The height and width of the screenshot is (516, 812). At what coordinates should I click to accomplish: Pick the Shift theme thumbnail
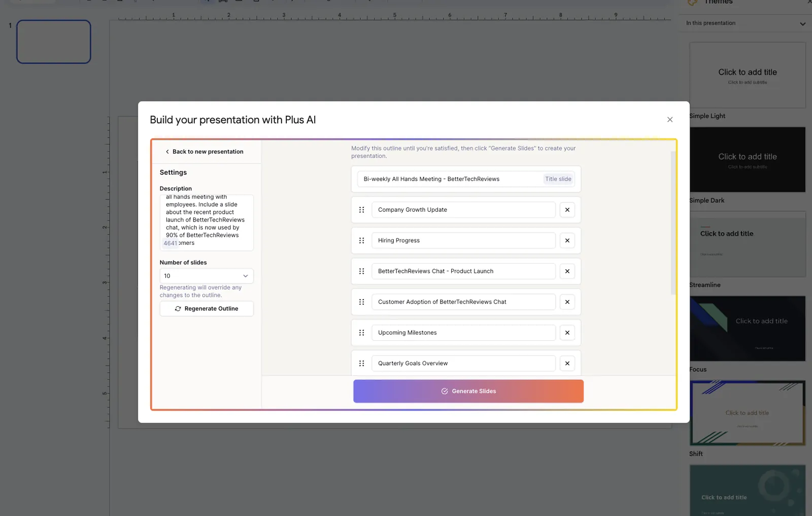pyautogui.click(x=747, y=413)
